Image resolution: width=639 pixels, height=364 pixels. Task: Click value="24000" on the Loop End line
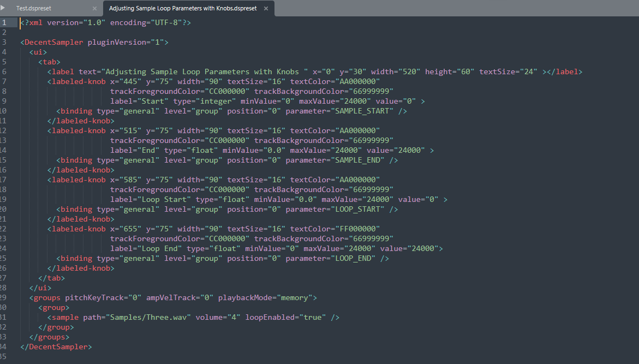tap(409, 248)
